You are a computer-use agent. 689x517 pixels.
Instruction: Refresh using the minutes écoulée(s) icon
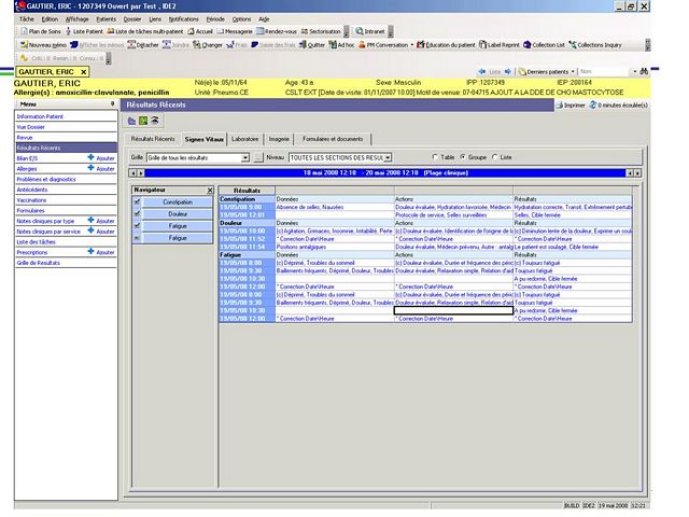point(593,105)
